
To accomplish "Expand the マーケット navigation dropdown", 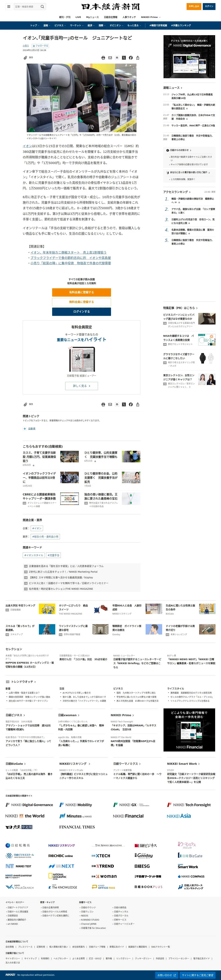I will (x=77, y=26).
